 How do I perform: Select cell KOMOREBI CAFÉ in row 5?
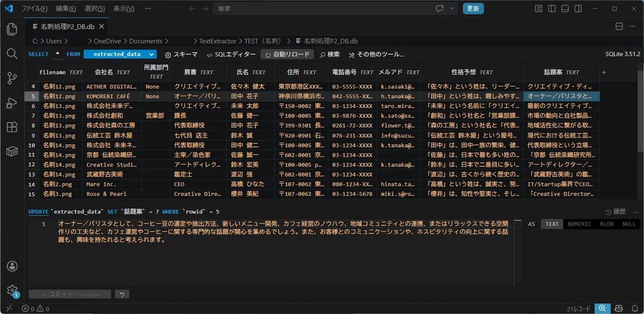(x=112, y=96)
